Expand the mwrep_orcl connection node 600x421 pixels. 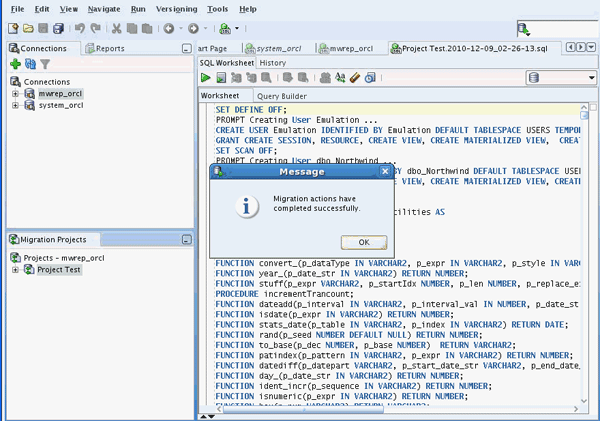point(16,93)
